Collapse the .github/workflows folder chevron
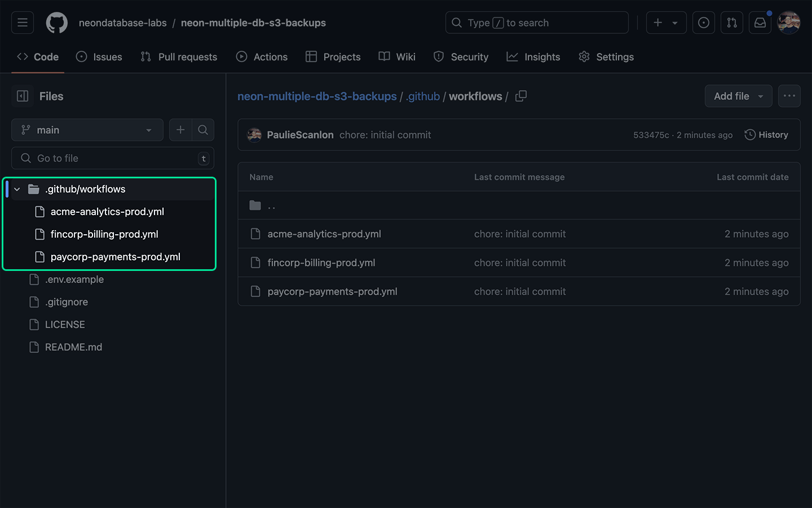This screenshot has width=812, height=508. 17,189
